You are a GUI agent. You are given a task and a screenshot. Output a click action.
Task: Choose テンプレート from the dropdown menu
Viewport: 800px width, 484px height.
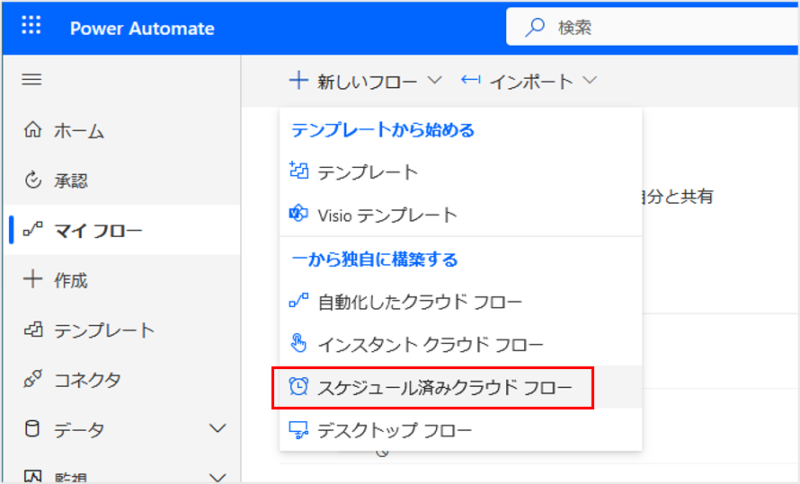pos(367,172)
